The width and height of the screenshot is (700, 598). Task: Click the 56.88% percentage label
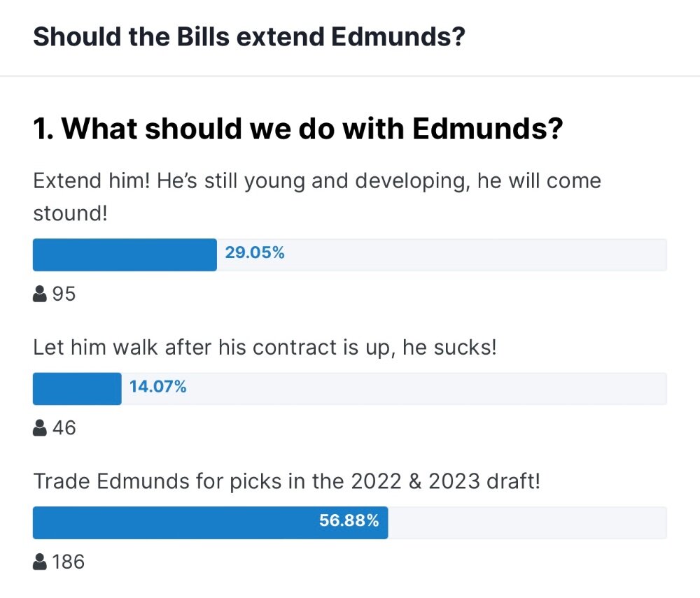coord(349,520)
